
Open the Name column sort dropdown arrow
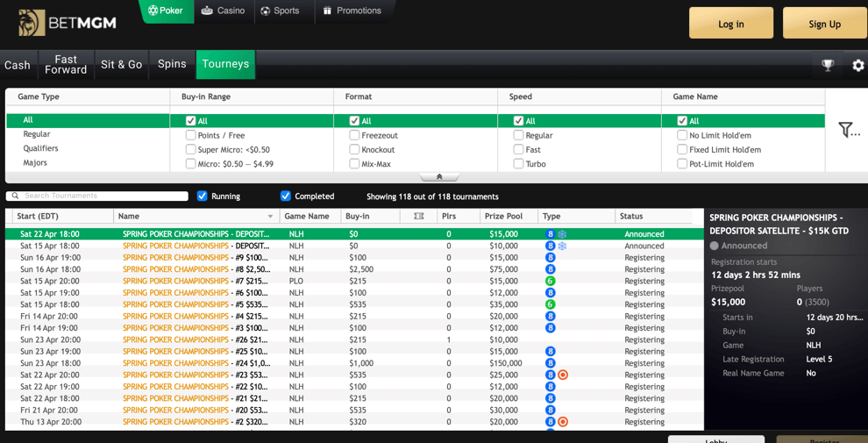[x=271, y=217]
